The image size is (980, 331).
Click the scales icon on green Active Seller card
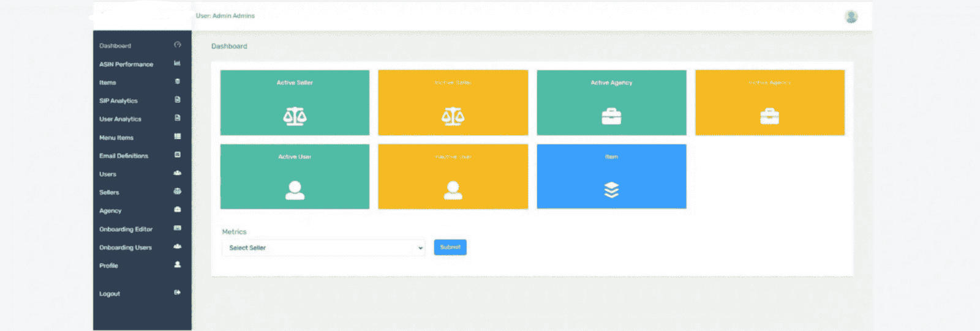295,116
